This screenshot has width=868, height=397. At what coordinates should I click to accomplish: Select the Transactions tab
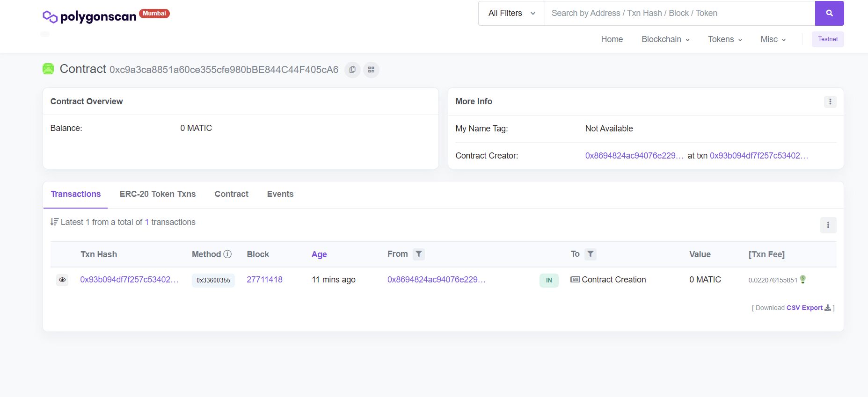(76, 194)
